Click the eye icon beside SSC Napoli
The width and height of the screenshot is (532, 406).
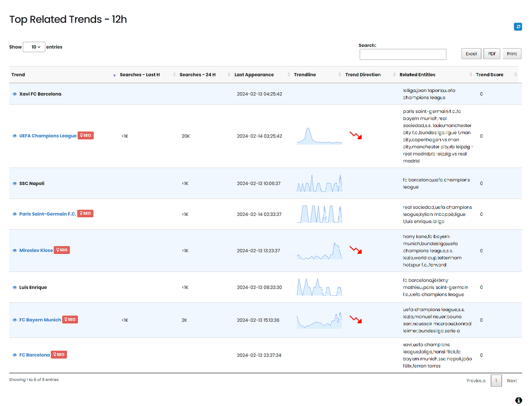15,184
